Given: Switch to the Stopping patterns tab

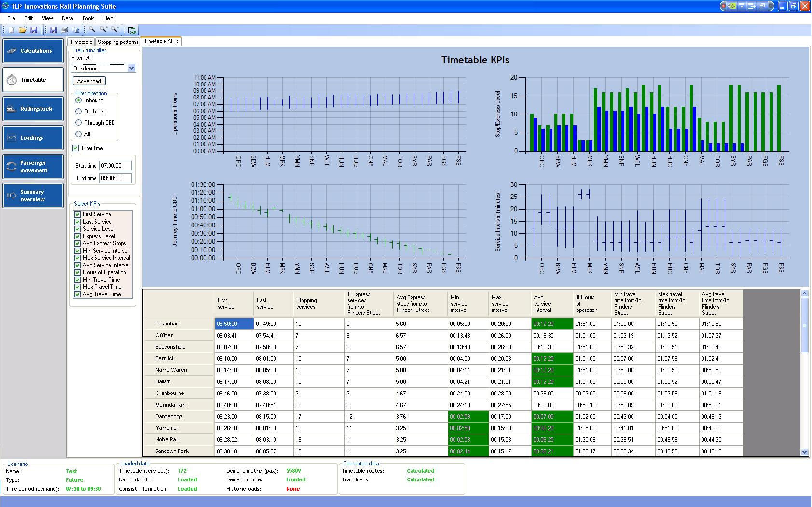Looking at the screenshot, I should pos(118,42).
